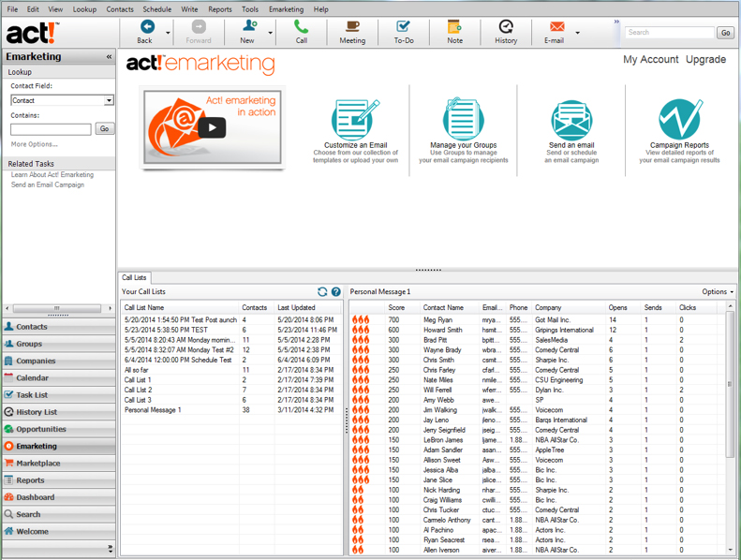This screenshot has height=560, width=741.
Task: Open the Send an email icon
Action: point(571,120)
